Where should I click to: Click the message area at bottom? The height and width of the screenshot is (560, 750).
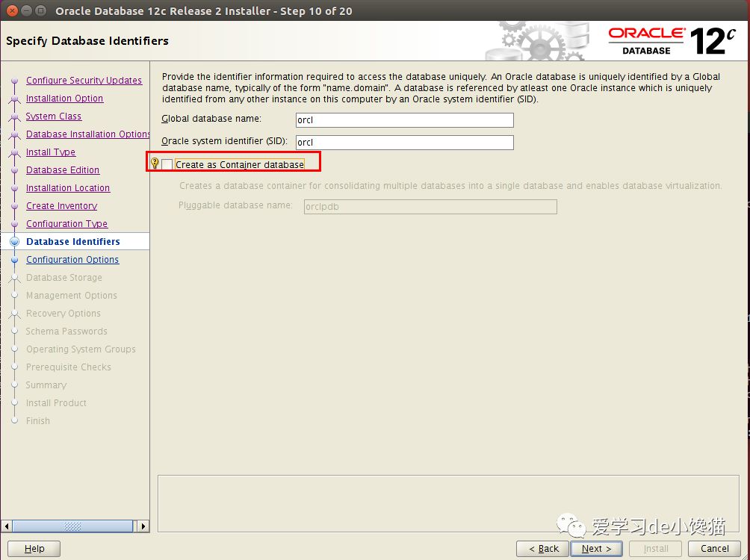[x=449, y=503]
